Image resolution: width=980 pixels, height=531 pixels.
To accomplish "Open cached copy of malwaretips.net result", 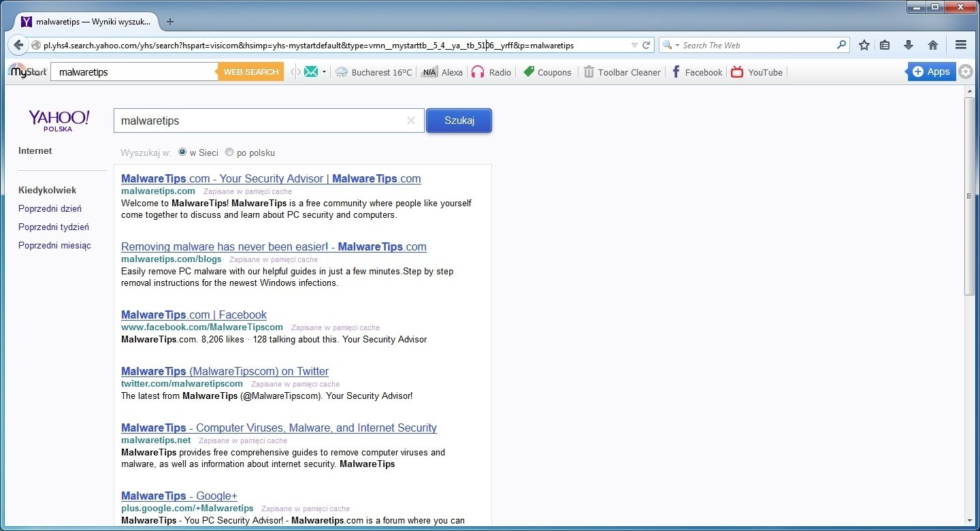I will (243, 440).
